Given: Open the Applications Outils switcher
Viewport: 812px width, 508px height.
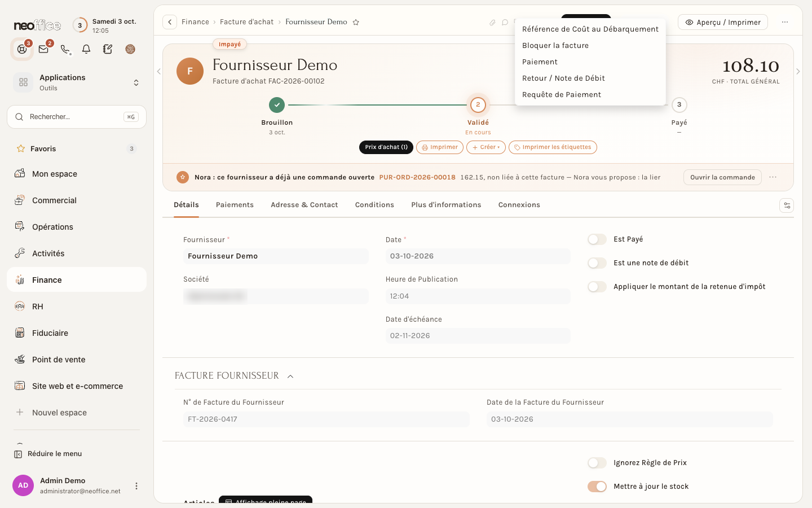Looking at the screenshot, I should pyautogui.click(x=77, y=82).
